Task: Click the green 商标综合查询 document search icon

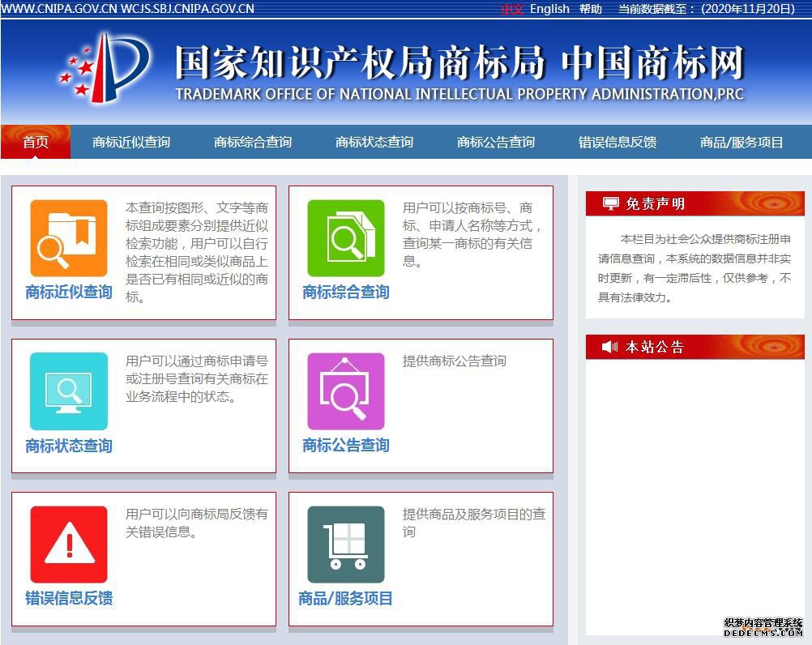Action: coord(346,238)
